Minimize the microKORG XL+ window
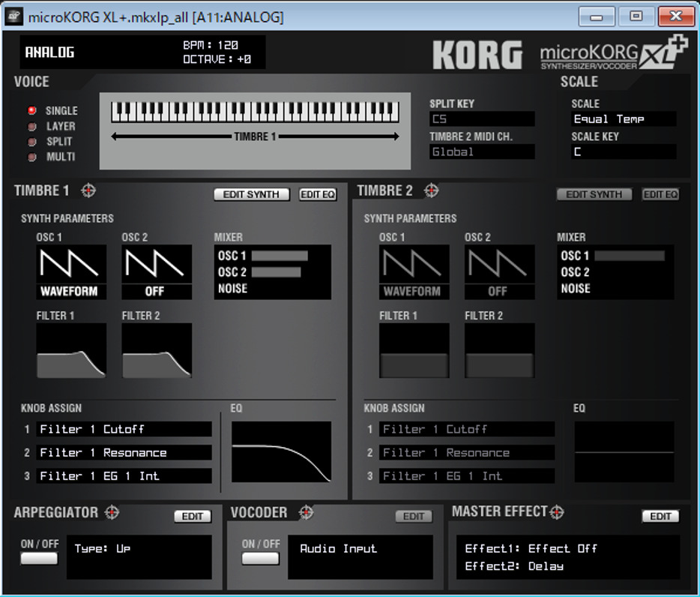The width and height of the screenshot is (700, 597). pyautogui.click(x=597, y=16)
